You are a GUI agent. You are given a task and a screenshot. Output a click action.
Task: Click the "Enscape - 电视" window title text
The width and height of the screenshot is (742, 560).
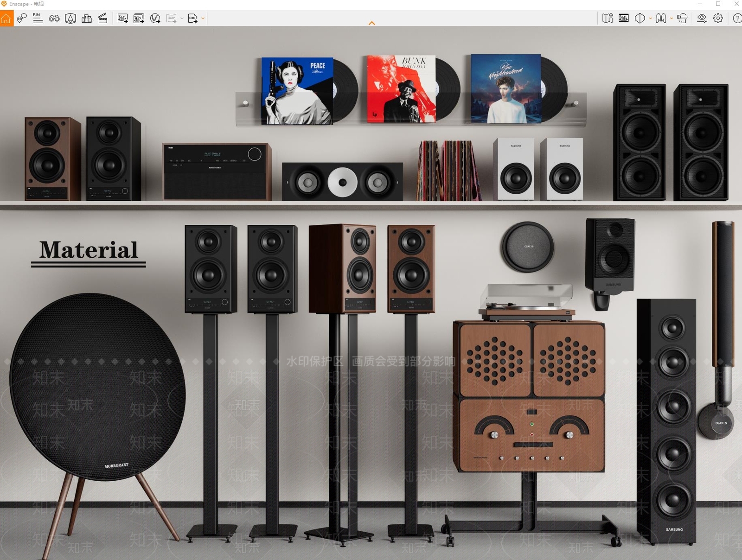26,4
